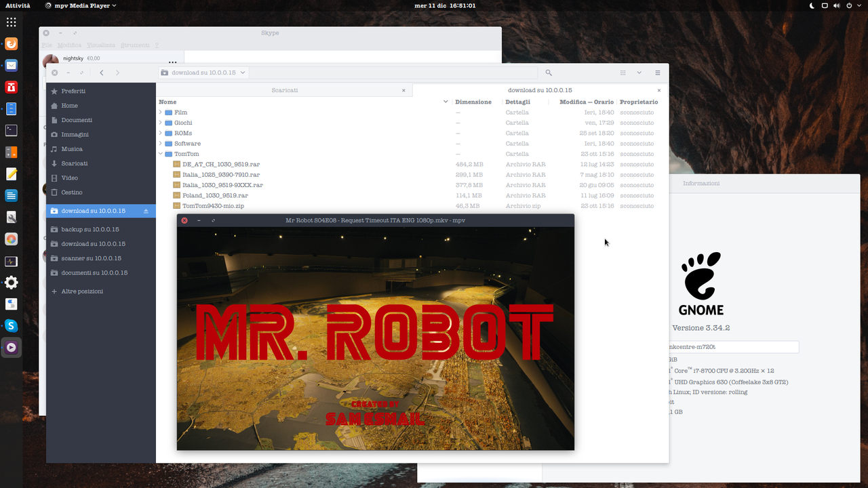The width and height of the screenshot is (868, 488).
Task: Open the mpv Media Player app menu
Action: coord(81,5)
